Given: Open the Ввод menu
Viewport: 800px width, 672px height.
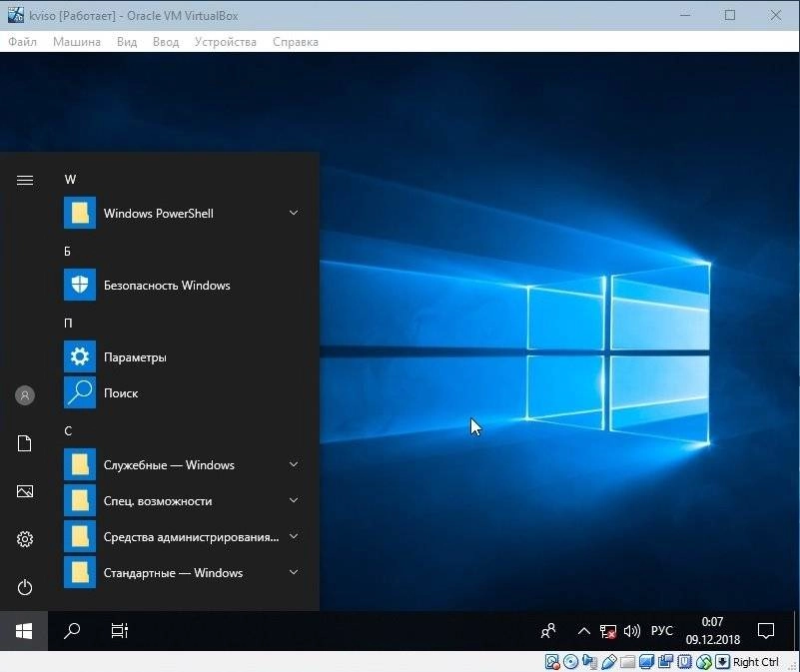Looking at the screenshot, I should point(166,42).
